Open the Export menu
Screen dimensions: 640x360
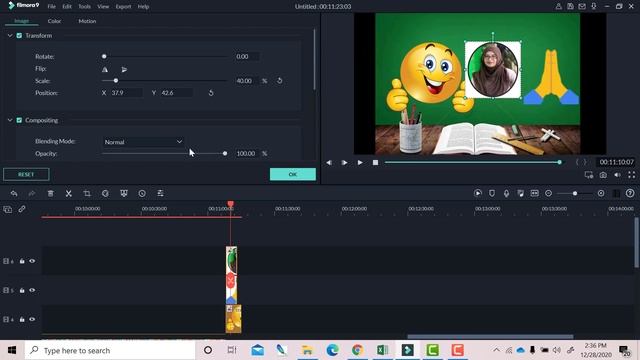[x=123, y=7]
